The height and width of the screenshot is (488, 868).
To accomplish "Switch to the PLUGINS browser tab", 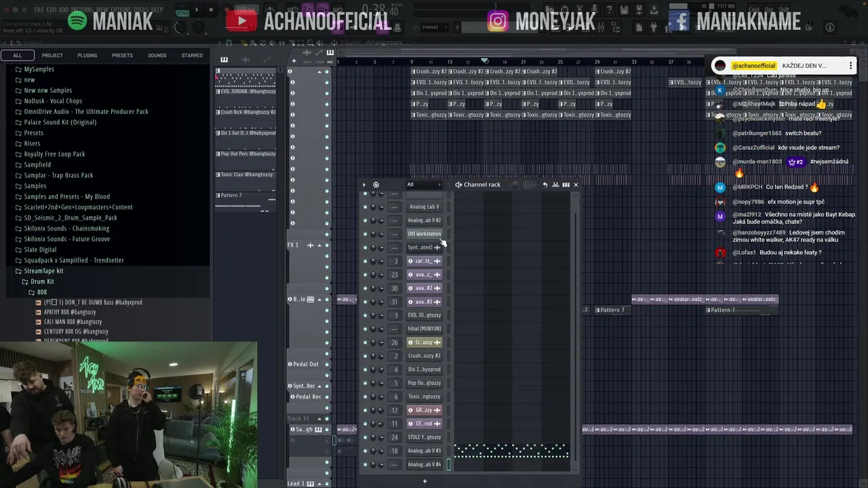I will point(87,56).
